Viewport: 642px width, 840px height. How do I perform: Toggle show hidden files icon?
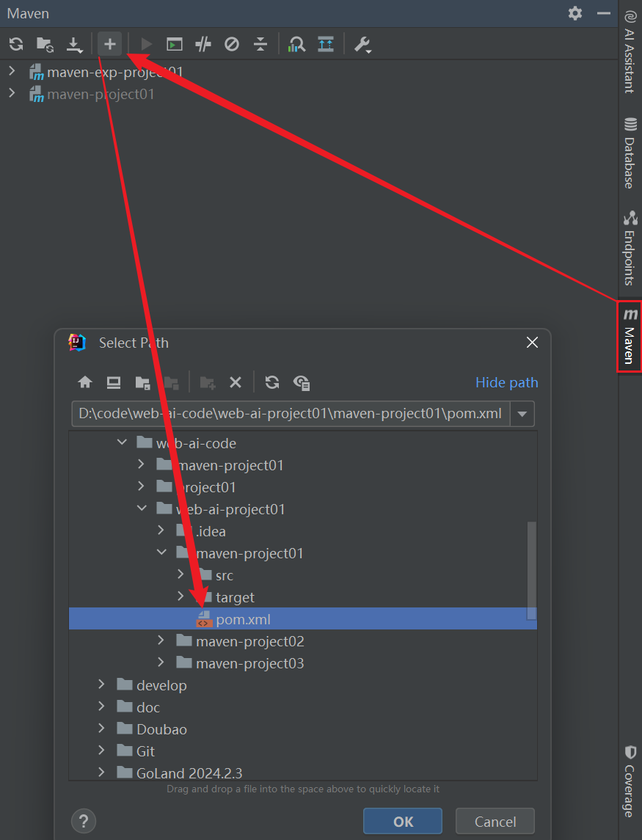pos(302,382)
